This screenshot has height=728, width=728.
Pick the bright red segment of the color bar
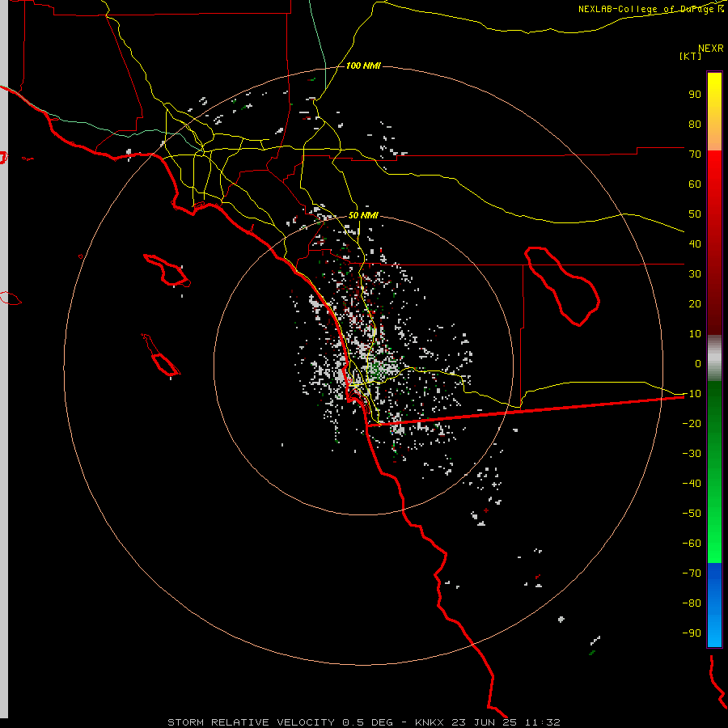[714, 243]
